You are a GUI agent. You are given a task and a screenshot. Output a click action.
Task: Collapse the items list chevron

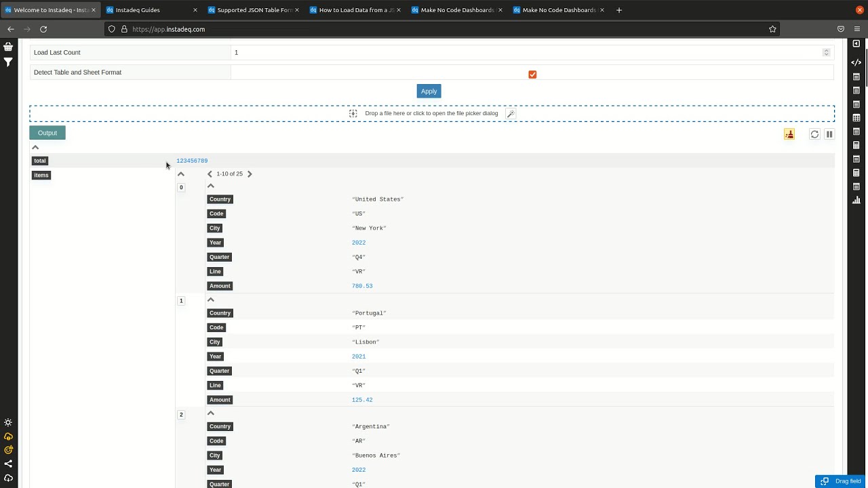click(181, 174)
